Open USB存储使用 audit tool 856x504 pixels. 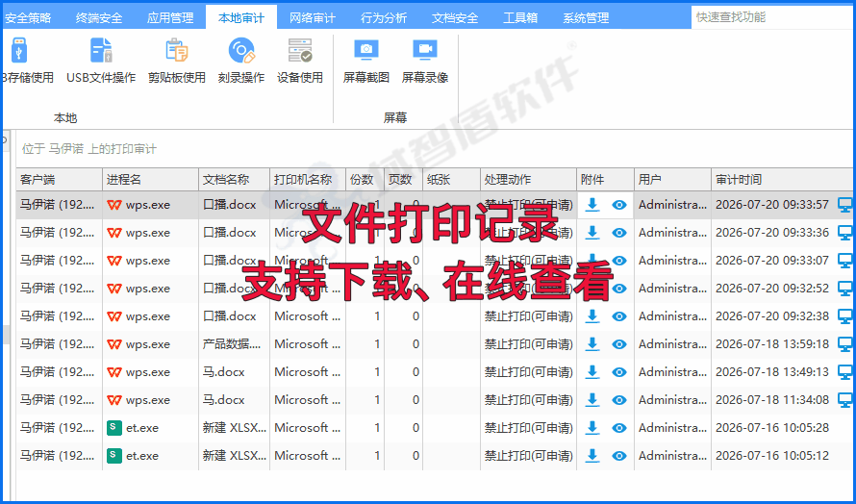click(x=26, y=61)
